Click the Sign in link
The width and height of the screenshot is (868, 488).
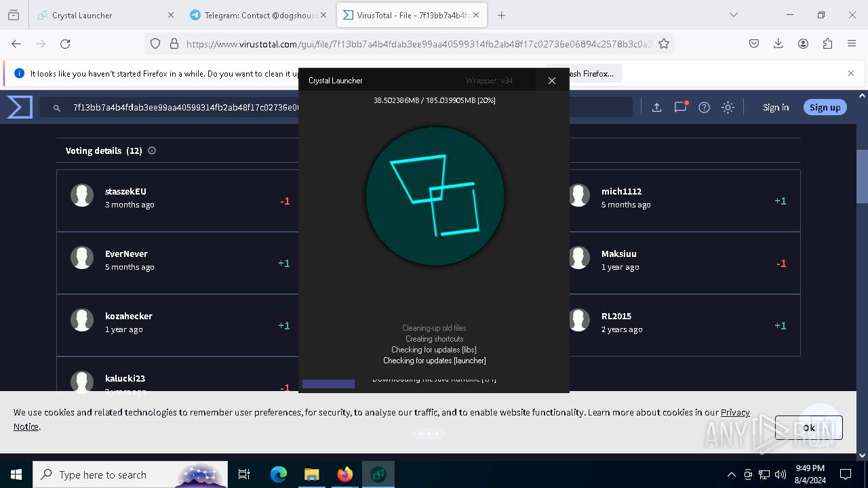point(776,107)
